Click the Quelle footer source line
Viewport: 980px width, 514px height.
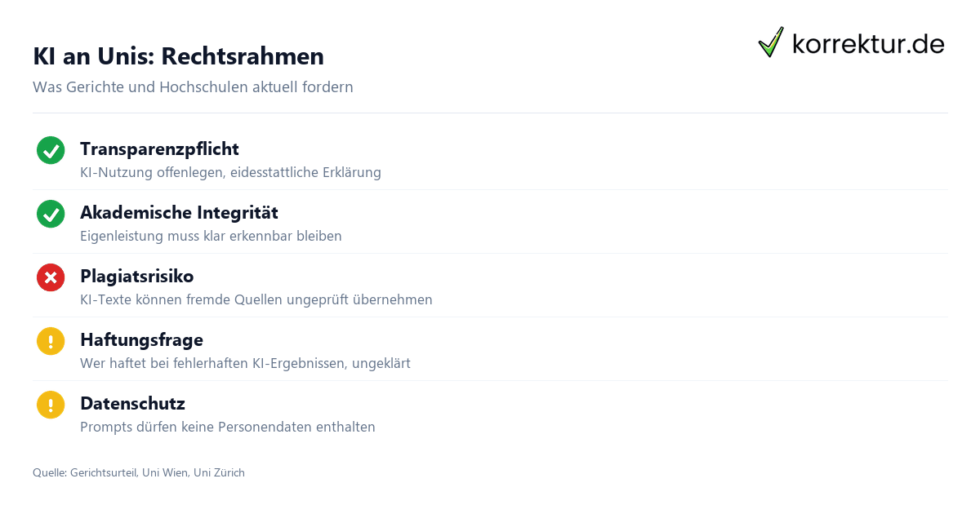139,472
